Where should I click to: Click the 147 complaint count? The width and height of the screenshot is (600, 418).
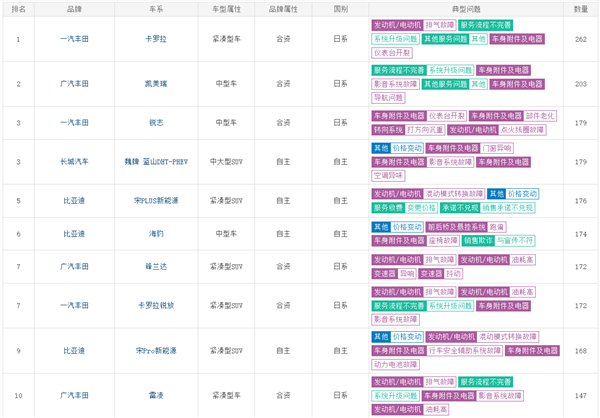pos(580,396)
